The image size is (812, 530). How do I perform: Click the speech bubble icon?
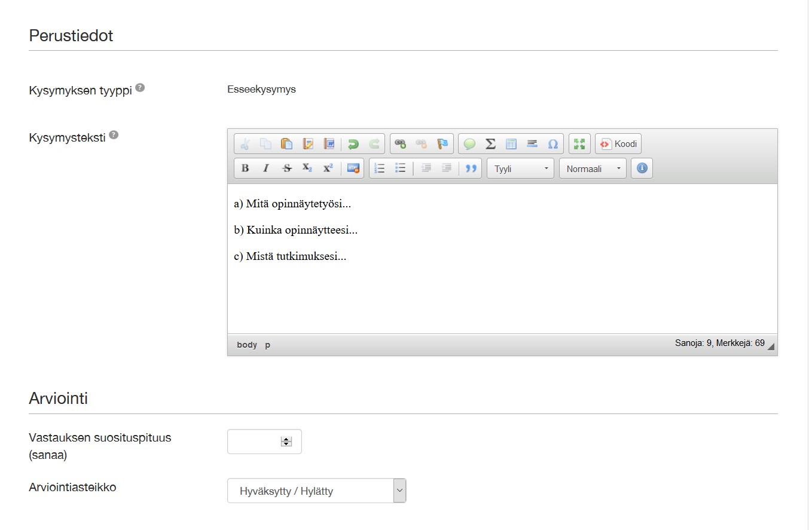point(469,144)
